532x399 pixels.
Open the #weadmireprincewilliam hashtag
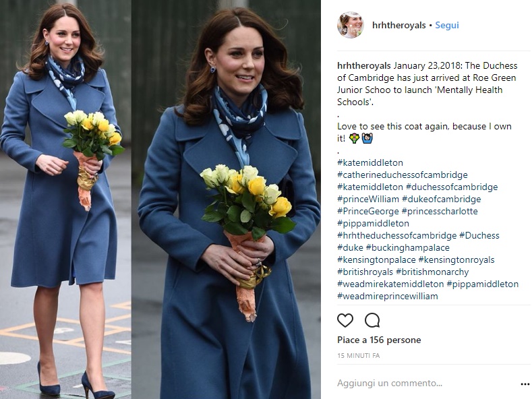(388, 296)
